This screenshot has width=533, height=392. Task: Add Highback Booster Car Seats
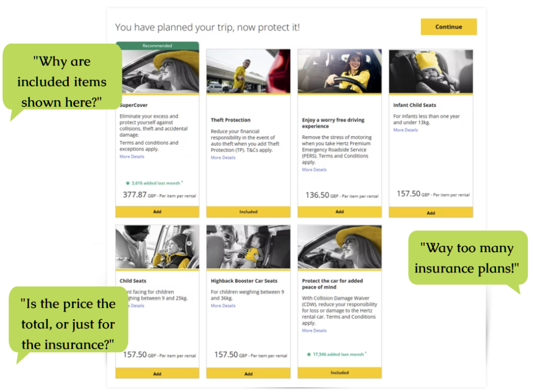coord(248,373)
